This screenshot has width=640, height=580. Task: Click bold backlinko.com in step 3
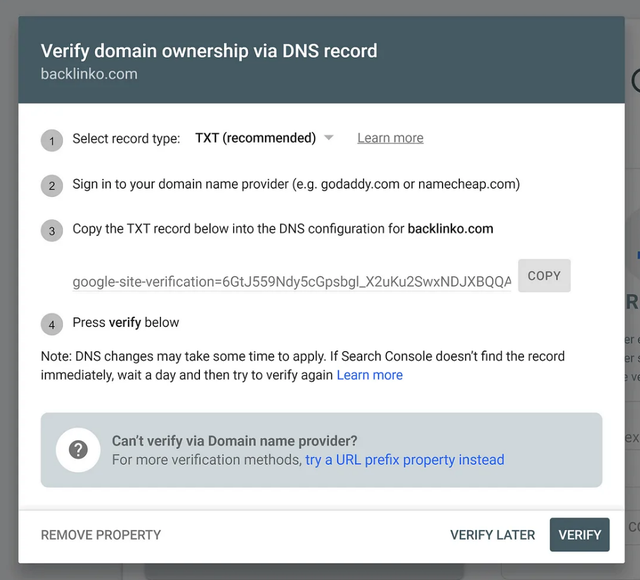pyautogui.click(x=450, y=229)
